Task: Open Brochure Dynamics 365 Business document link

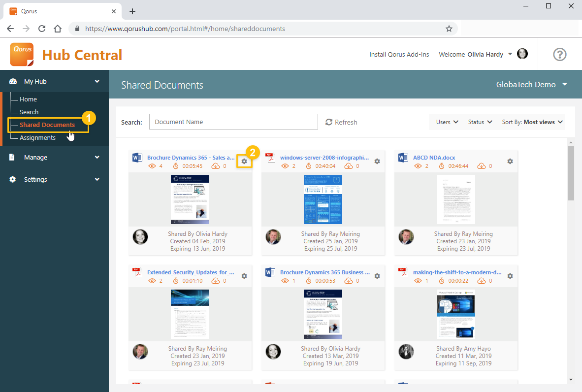Action: (325, 272)
